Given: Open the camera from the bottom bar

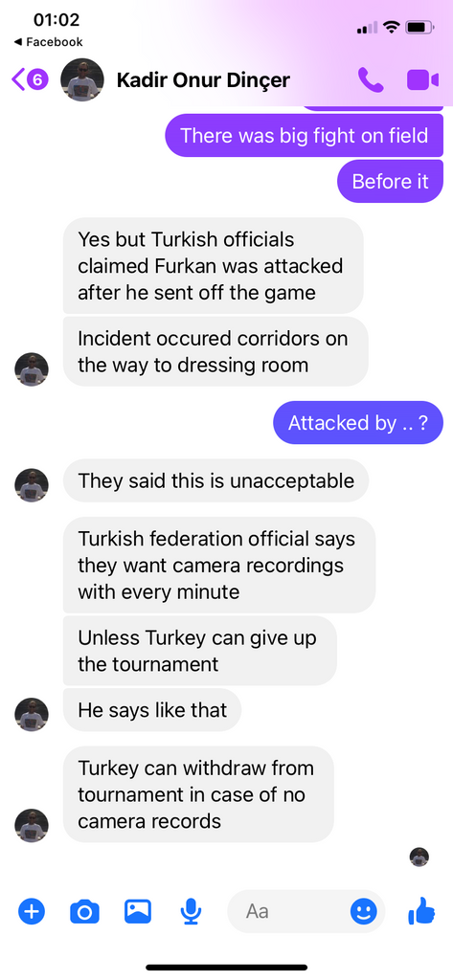Looking at the screenshot, I should pyautogui.click(x=84, y=912).
